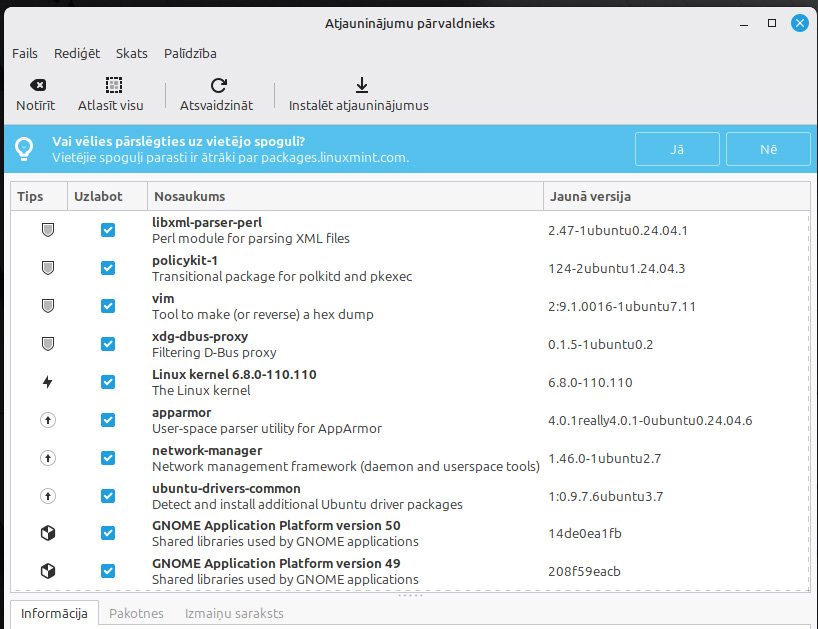The width and height of the screenshot is (818, 629).
Task: Click the lightning bolt icon for Linux kernel
Action: pyautogui.click(x=47, y=382)
